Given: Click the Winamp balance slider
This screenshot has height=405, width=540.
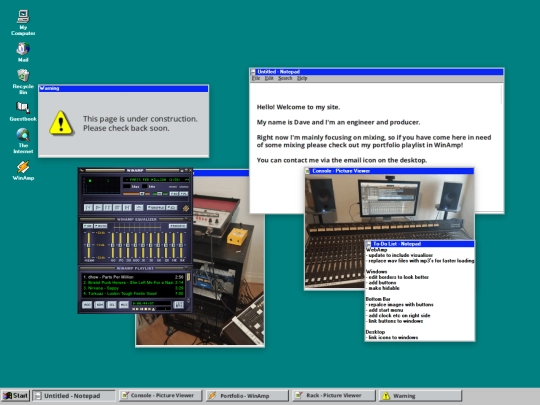Looking at the screenshot, I should tap(159, 194).
